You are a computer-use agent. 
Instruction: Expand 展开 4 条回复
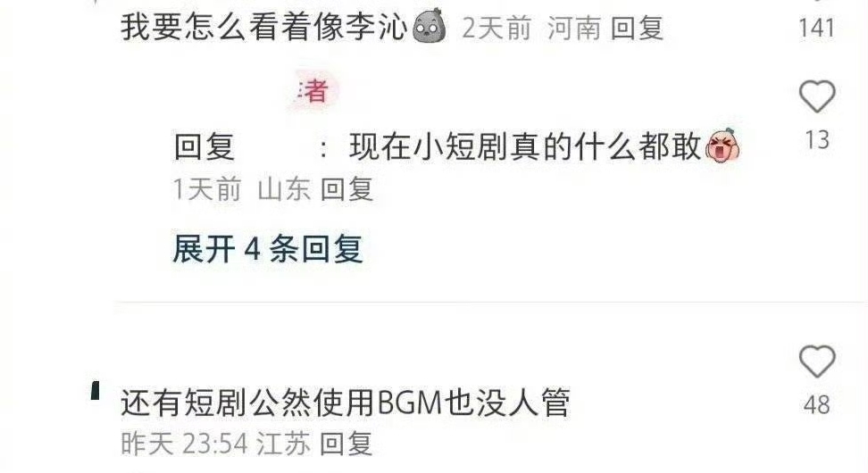[x=268, y=248]
